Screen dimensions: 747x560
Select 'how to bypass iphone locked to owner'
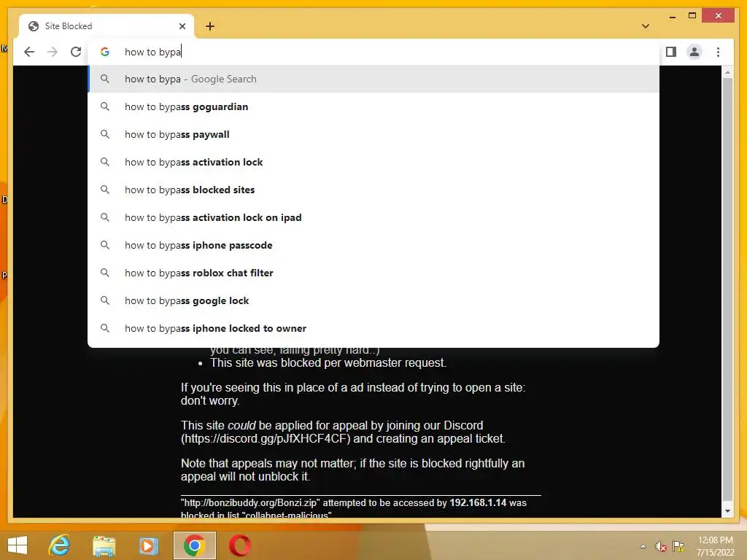pyautogui.click(x=373, y=328)
